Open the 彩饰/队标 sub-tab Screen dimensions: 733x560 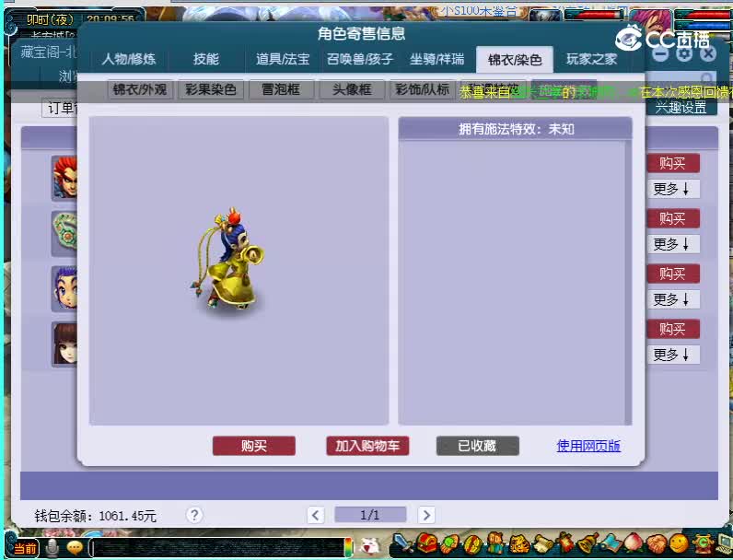click(x=423, y=89)
